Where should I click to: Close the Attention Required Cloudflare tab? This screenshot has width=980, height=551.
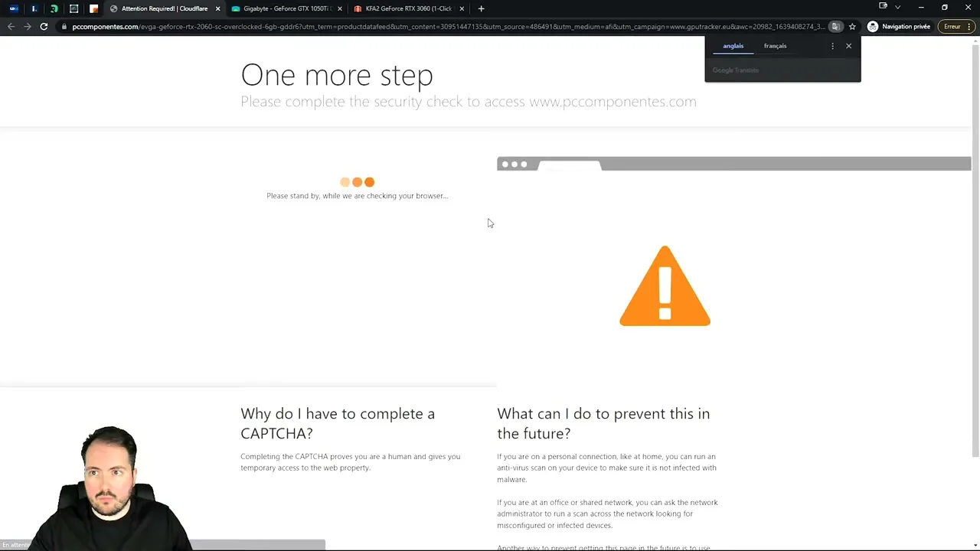pyautogui.click(x=217, y=8)
